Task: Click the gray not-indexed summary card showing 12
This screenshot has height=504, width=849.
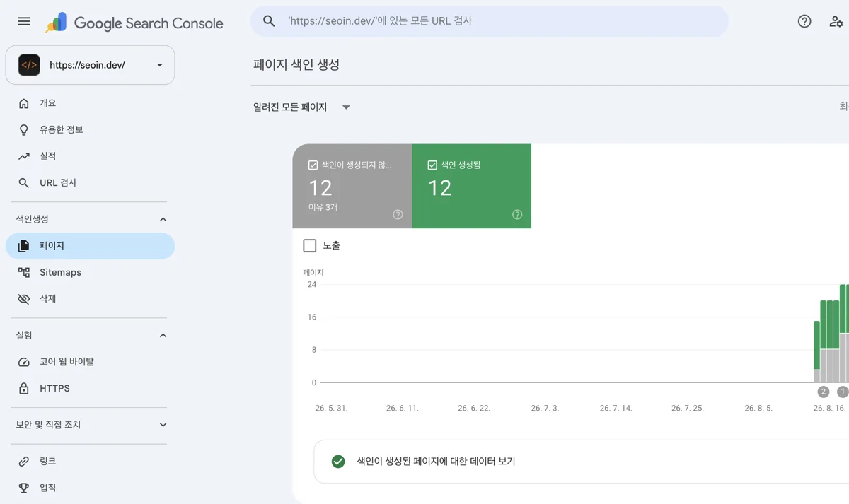Action: pyautogui.click(x=352, y=186)
